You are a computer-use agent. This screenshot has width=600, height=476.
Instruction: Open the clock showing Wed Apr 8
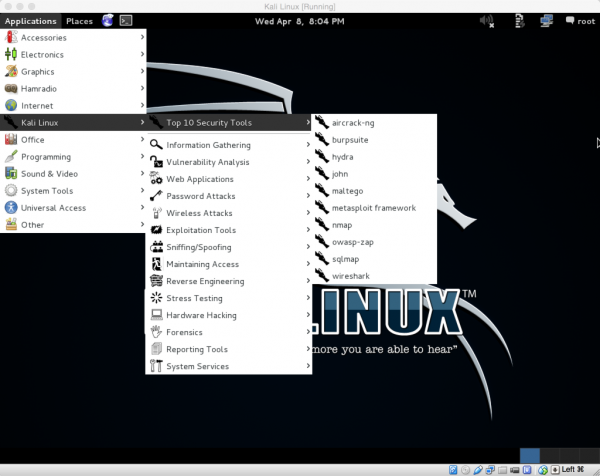[x=300, y=21]
